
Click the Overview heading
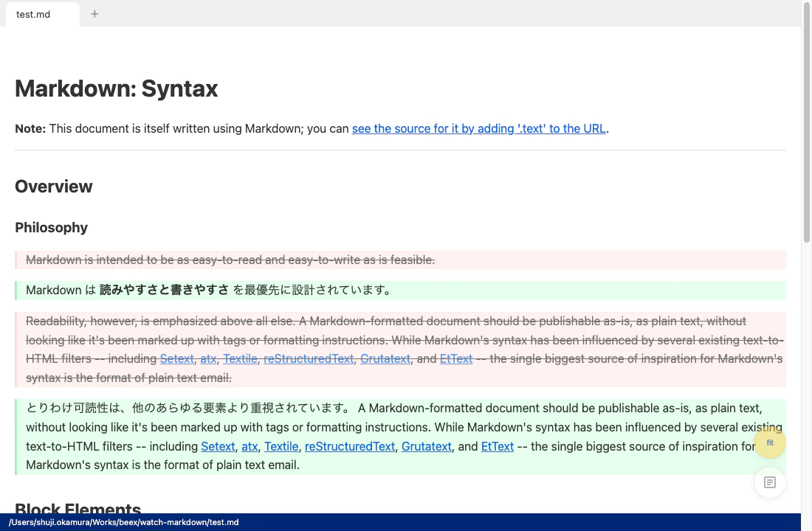pyautogui.click(x=53, y=187)
